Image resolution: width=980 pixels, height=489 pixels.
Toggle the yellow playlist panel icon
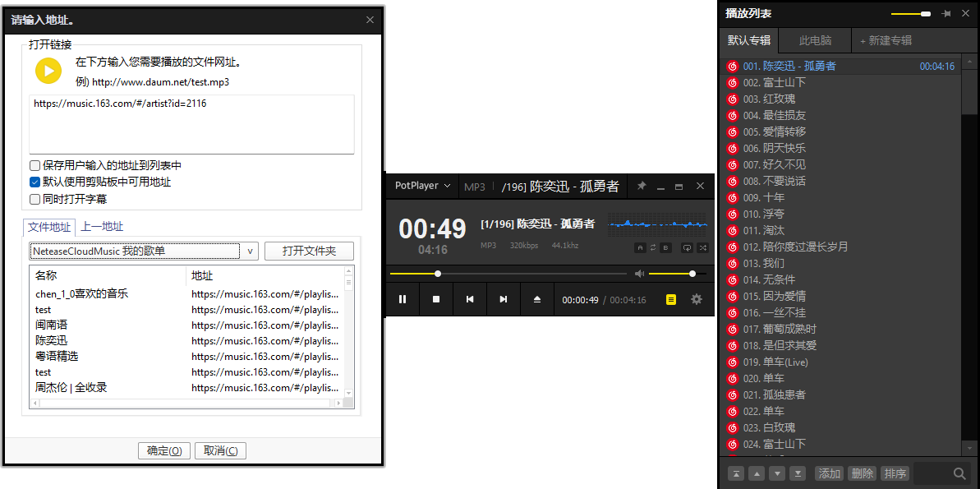click(670, 299)
